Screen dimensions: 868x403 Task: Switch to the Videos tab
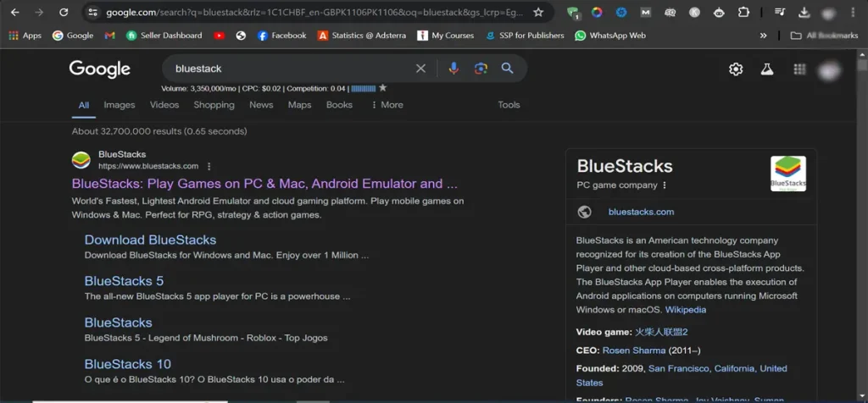click(164, 105)
